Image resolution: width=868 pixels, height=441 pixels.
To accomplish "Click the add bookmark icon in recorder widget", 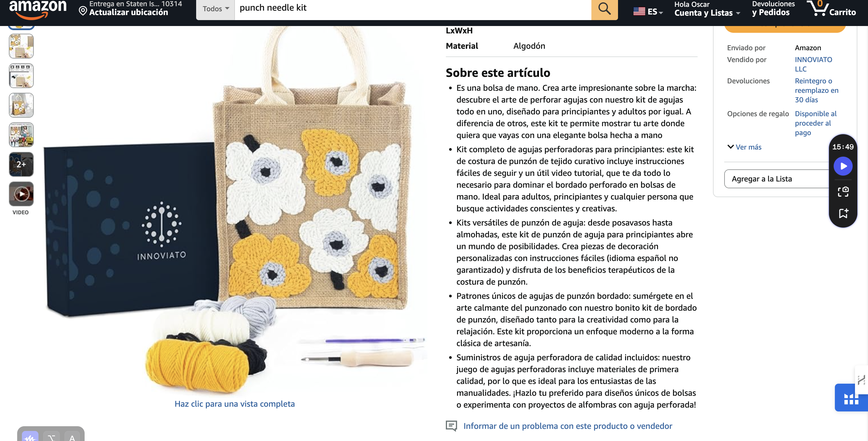I will (x=843, y=213).
